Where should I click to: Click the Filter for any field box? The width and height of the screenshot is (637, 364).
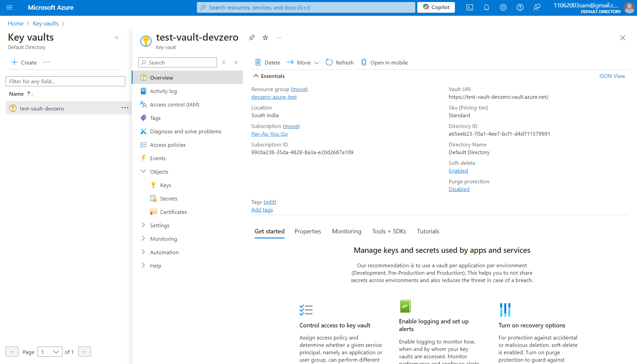tap(66, 81)
